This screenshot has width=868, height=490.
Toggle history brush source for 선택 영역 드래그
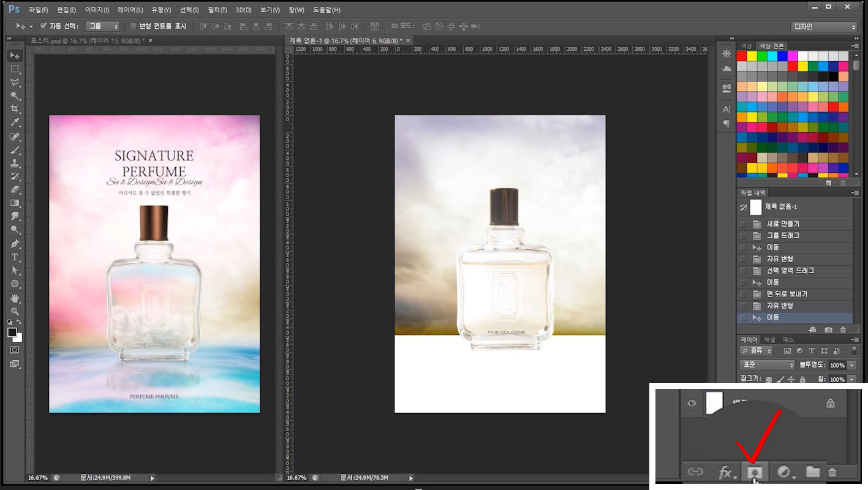tap(743, 271)
